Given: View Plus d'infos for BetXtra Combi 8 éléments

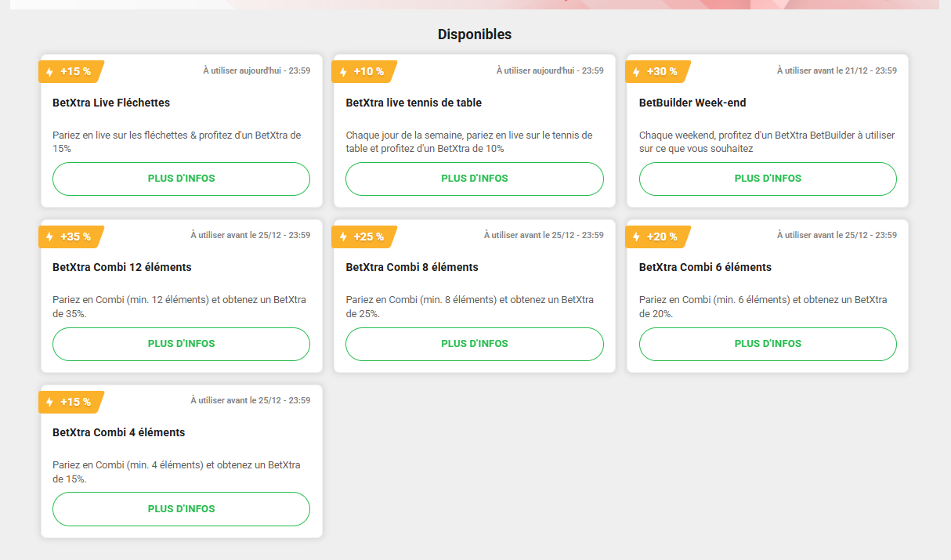Looking at the screenshot, I should pyautogui.click(x=475, y=344).
